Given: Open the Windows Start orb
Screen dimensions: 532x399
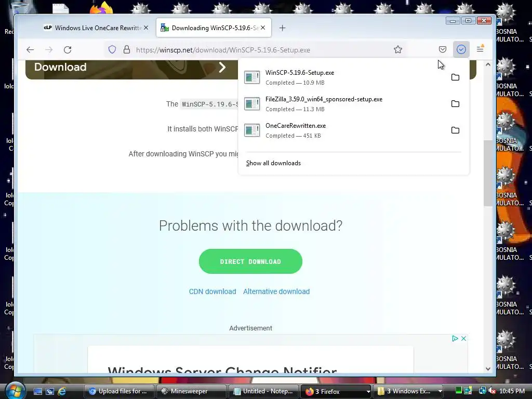Looking at the screenshot, I should pyautogui.click(x=15, y=391).
